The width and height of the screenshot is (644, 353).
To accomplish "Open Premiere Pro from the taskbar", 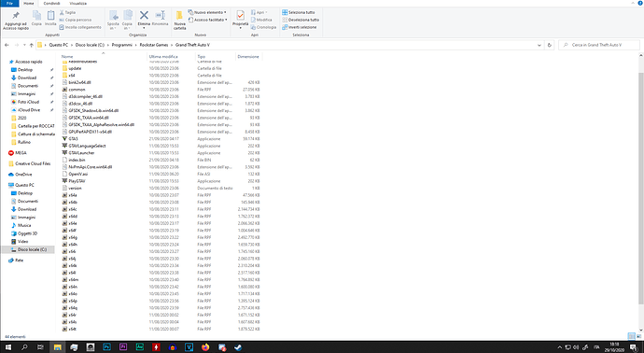I will (123, 347).
